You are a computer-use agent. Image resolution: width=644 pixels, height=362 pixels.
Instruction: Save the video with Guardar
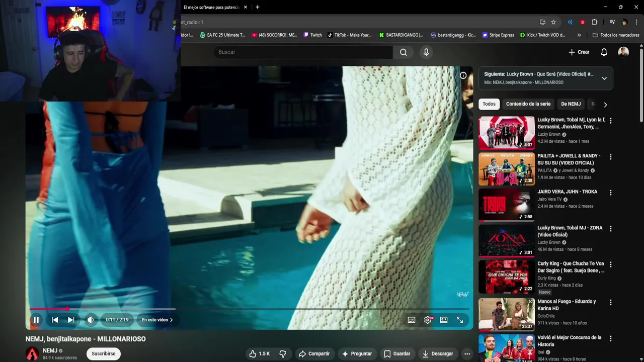pos(397,354)
